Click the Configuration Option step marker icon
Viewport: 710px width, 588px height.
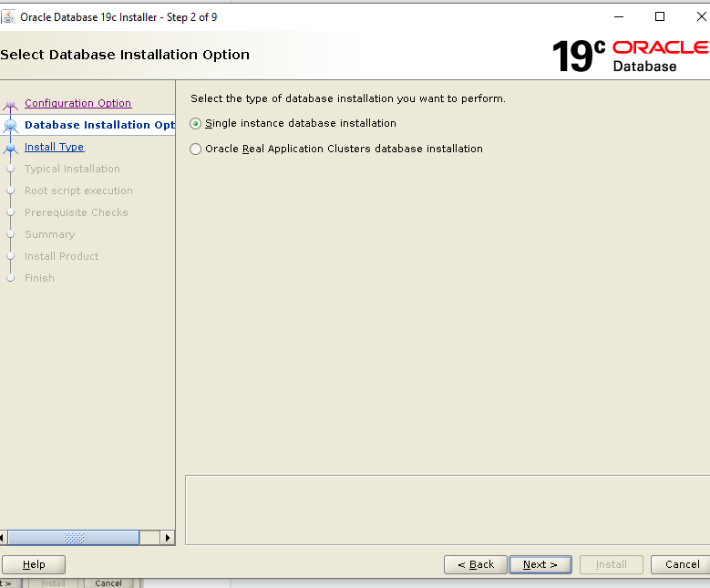[x=10, y=105]
